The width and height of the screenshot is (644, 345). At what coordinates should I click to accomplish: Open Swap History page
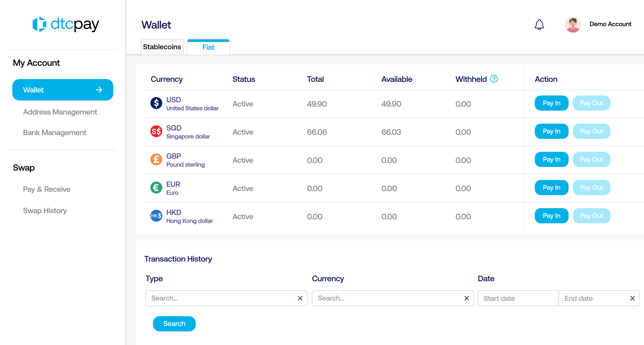coord(45,211)
